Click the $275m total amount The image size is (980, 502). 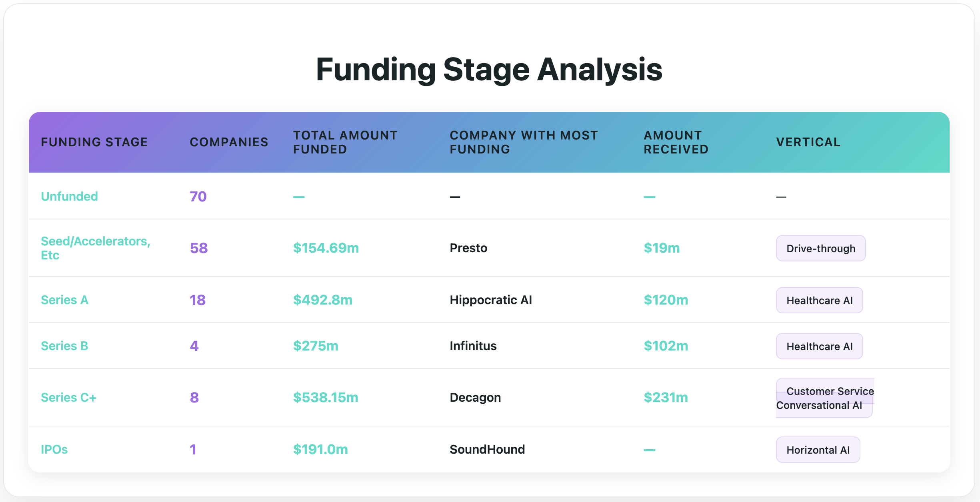click(x=316, y=346)
